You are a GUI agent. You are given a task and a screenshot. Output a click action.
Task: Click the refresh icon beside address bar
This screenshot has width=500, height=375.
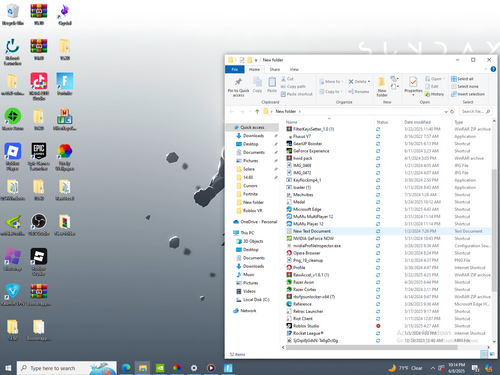452,111
